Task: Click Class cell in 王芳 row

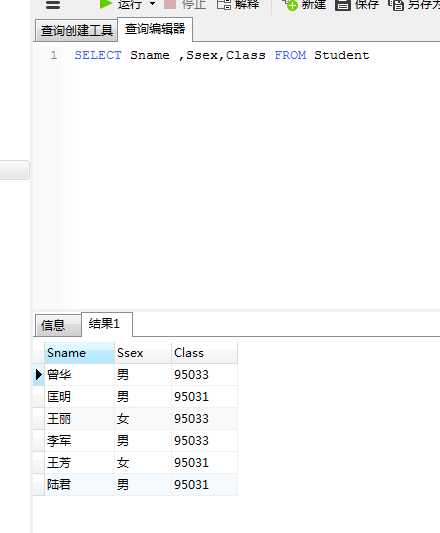Action: (204, 463)
